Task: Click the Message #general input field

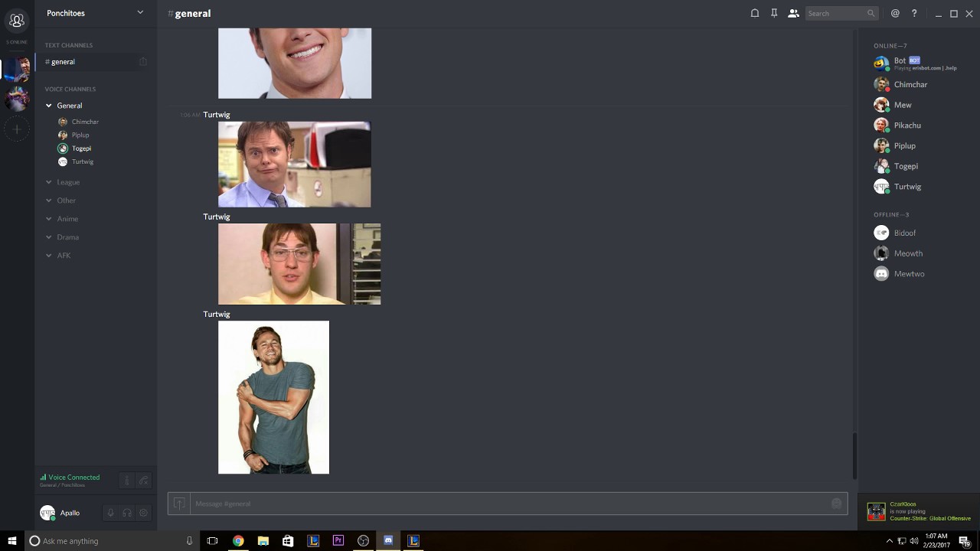Action: pyautogui.click(x=509, y=504)
